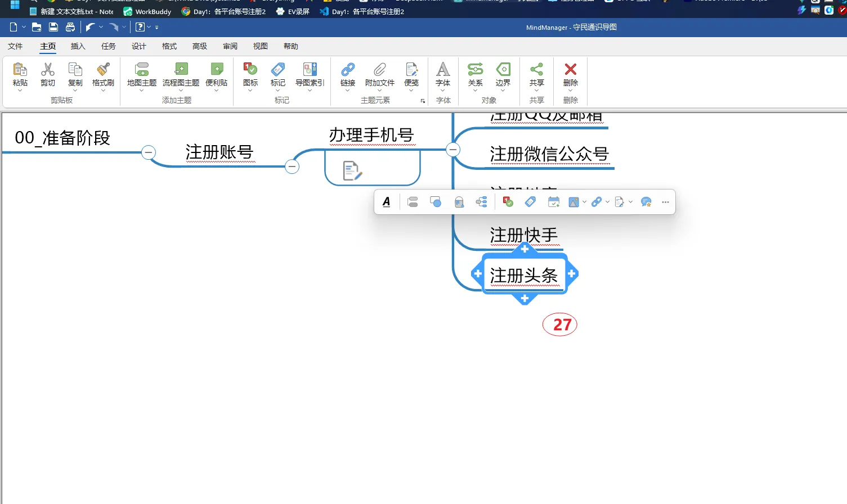
Task: Click the topic shape icon in floating toolbar
Action: coord(436,202)
